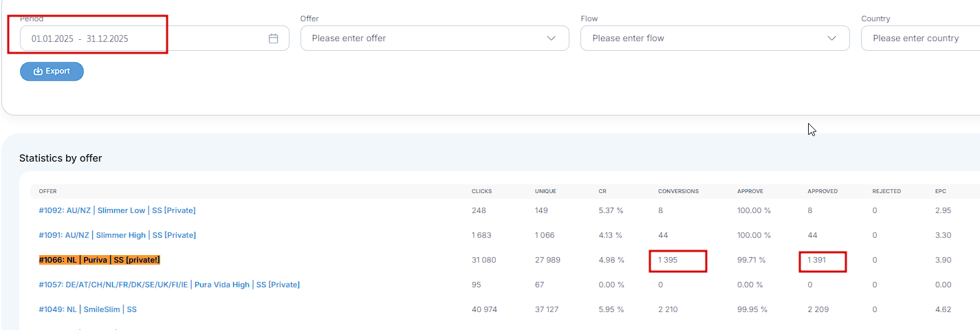The height and width of the screenshot is (330, 980).
Task: Open the Country combo box
Action: [x=921, y=38]
